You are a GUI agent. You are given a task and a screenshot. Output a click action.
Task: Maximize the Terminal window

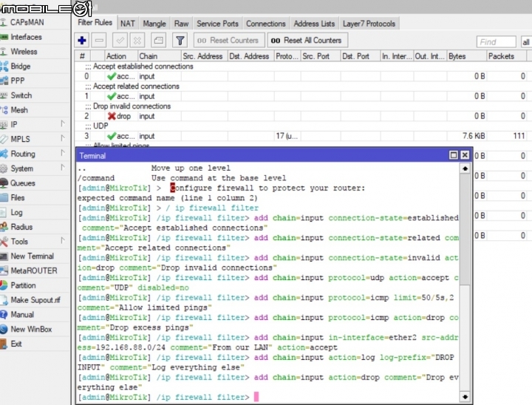tap(454, 155)
